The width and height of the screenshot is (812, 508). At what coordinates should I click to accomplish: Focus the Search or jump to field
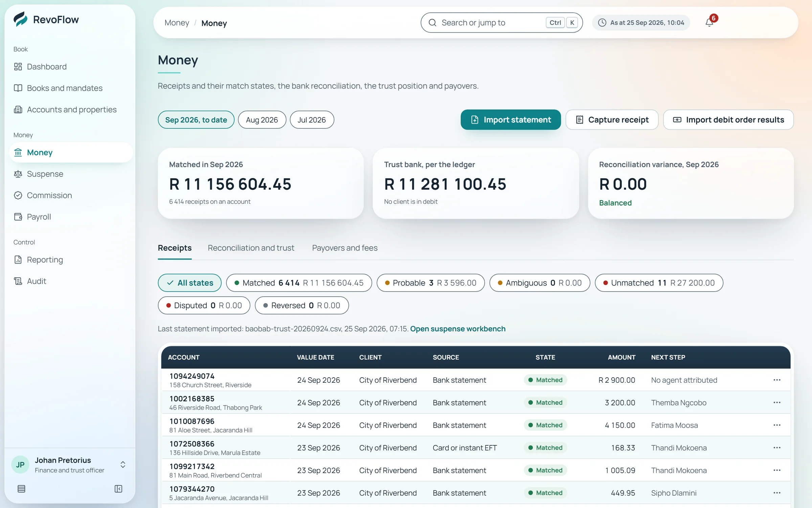pyautogui.click(x=501, y=23)
